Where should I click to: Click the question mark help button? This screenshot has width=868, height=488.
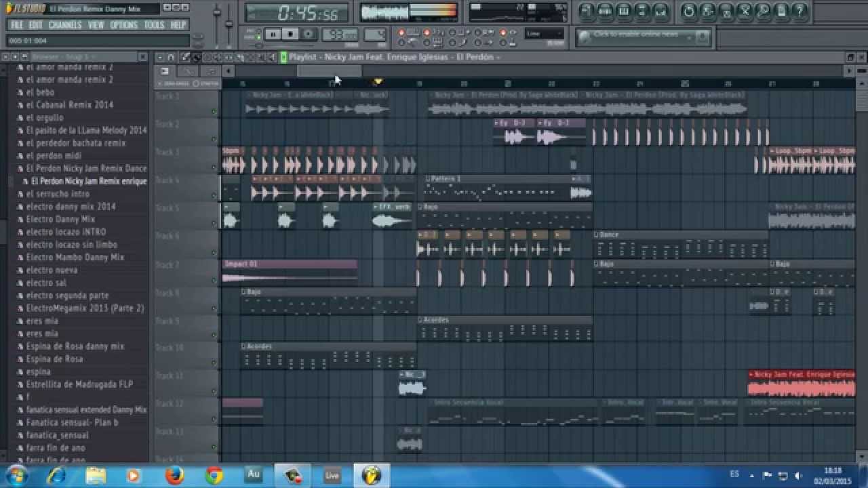point(800,10)
